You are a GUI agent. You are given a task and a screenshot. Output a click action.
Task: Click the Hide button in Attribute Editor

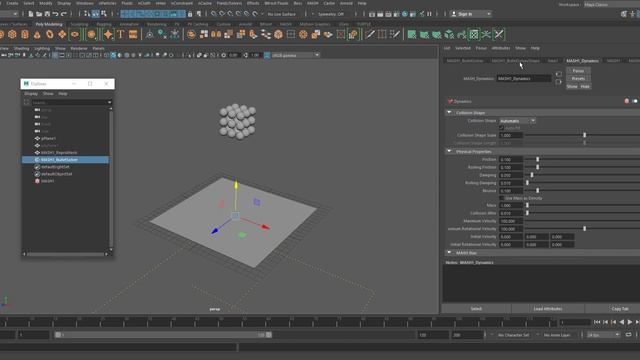tap(585, 87)
